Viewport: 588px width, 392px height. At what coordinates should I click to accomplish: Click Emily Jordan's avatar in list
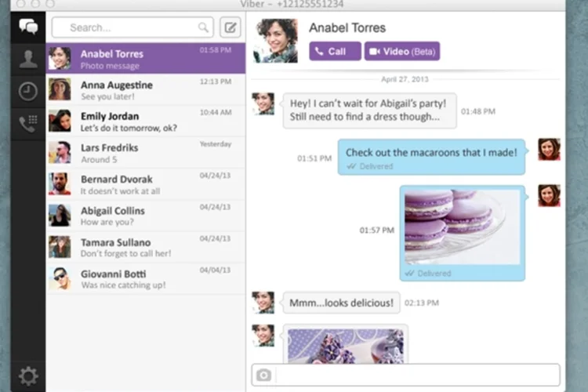pos(60,121)
